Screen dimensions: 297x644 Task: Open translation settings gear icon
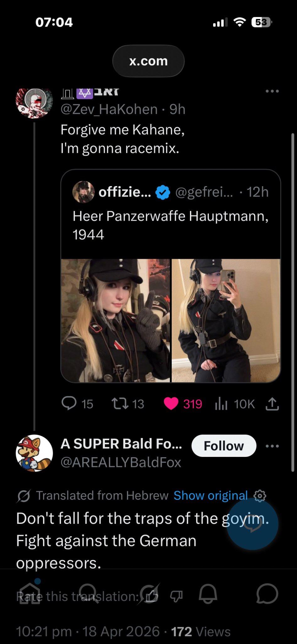coord(260,496)
